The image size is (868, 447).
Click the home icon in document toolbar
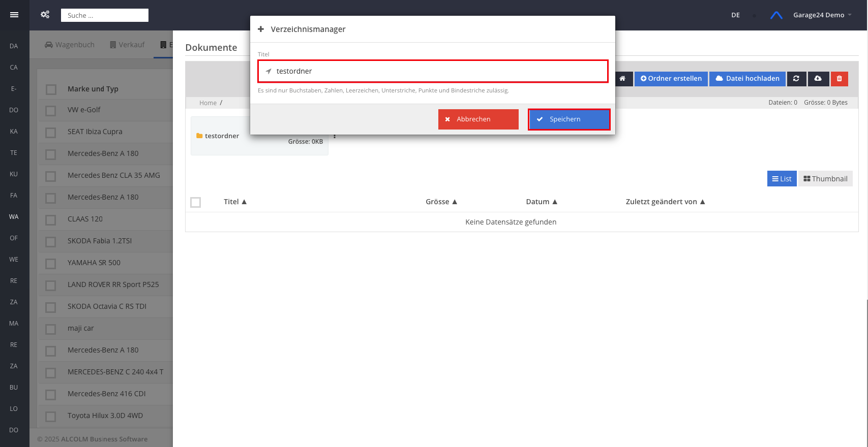[622, 79]
